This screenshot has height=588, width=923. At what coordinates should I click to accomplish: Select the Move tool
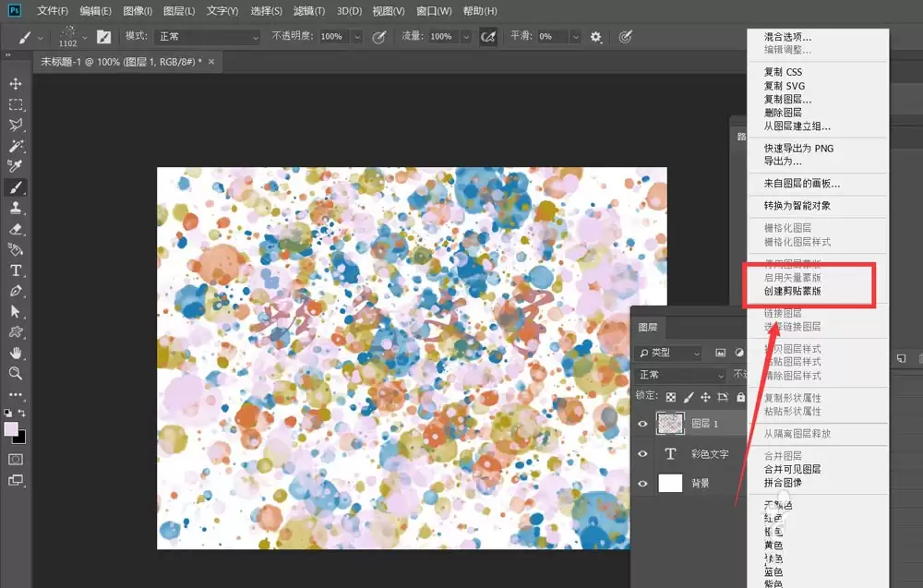click(x=16, y=84)
